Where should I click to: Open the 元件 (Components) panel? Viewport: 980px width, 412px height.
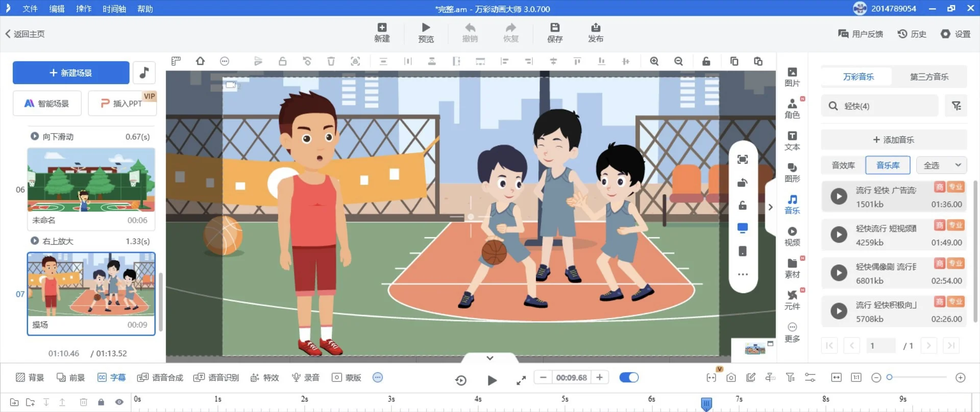792,300
